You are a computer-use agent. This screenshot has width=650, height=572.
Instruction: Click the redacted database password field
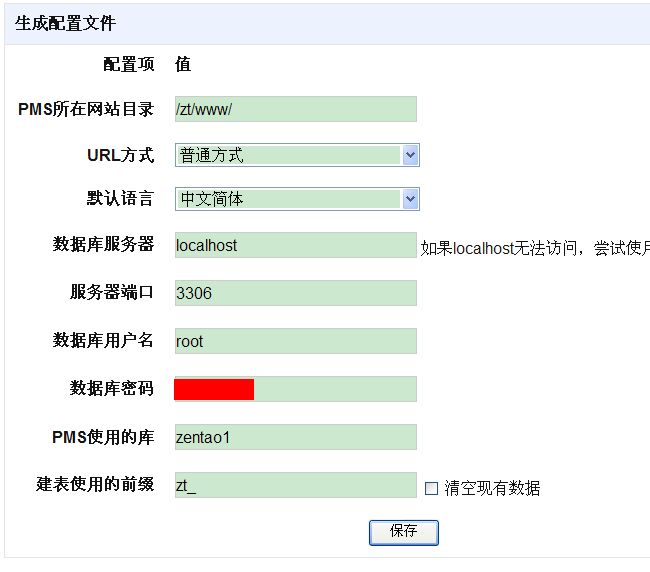click(295, 389)
